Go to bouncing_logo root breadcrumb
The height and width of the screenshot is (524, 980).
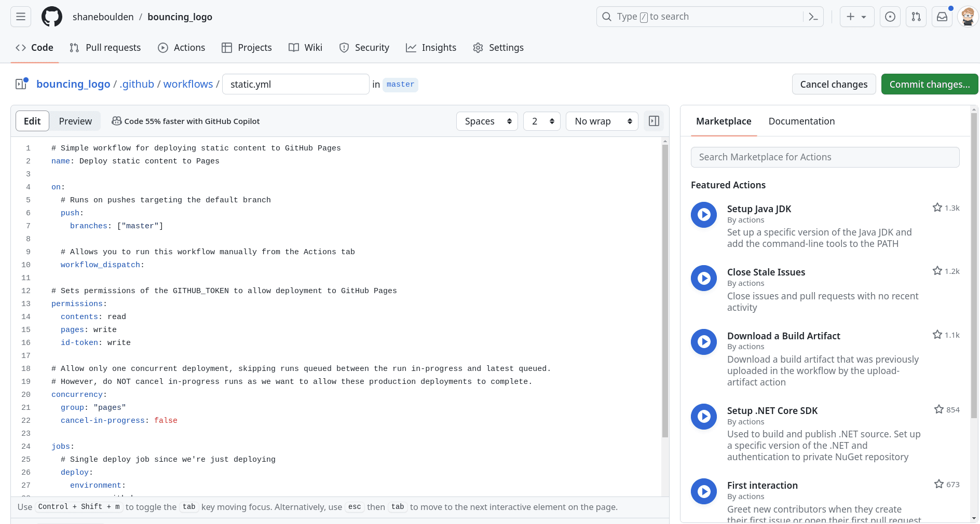(x=73, y=84)
